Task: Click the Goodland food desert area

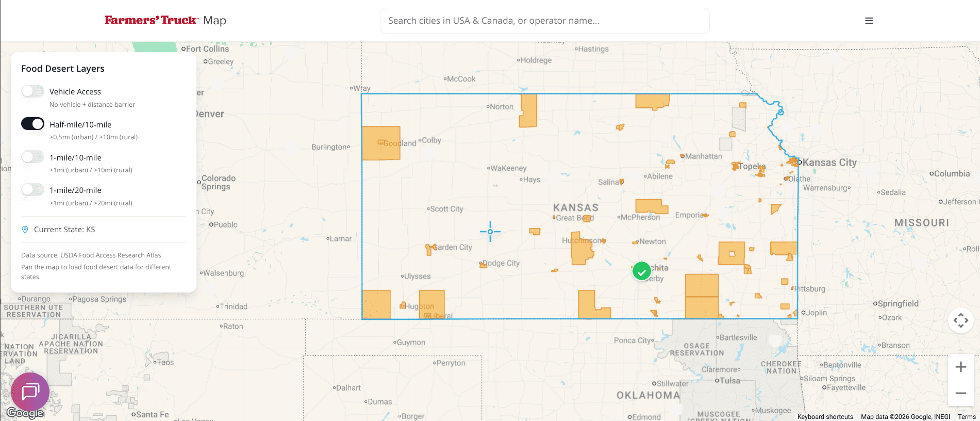Action: pos(381,143)
